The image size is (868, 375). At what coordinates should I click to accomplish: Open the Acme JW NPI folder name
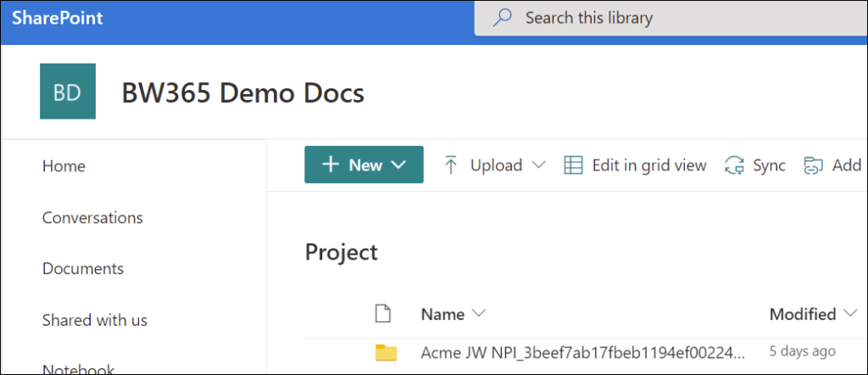[582, 351]
